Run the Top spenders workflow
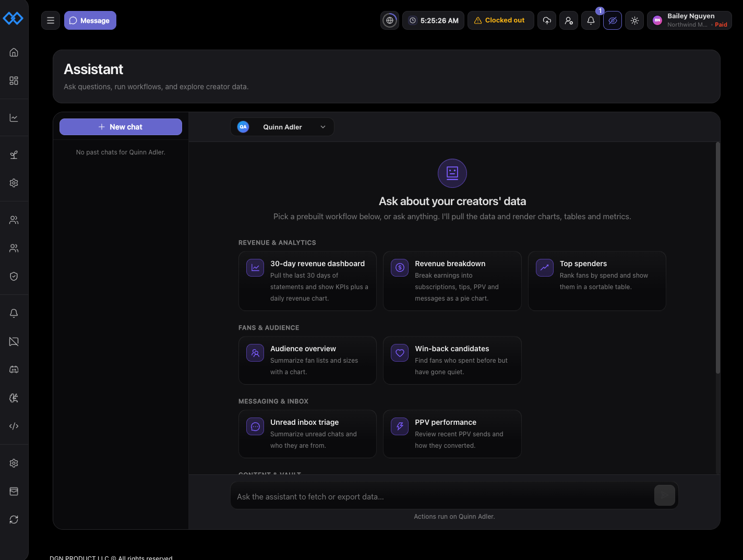The width and height of the screenshot is (743, 560). click(x=597, y=281)
